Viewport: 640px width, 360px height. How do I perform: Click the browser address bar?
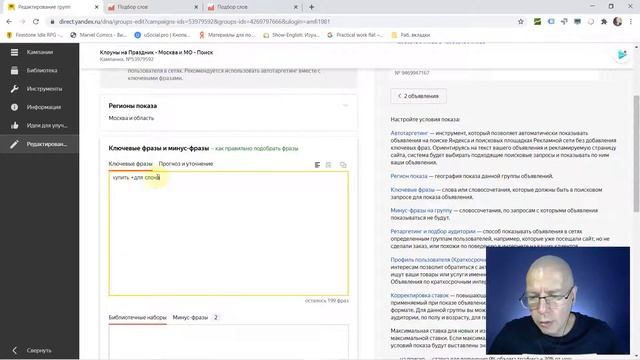282,22
